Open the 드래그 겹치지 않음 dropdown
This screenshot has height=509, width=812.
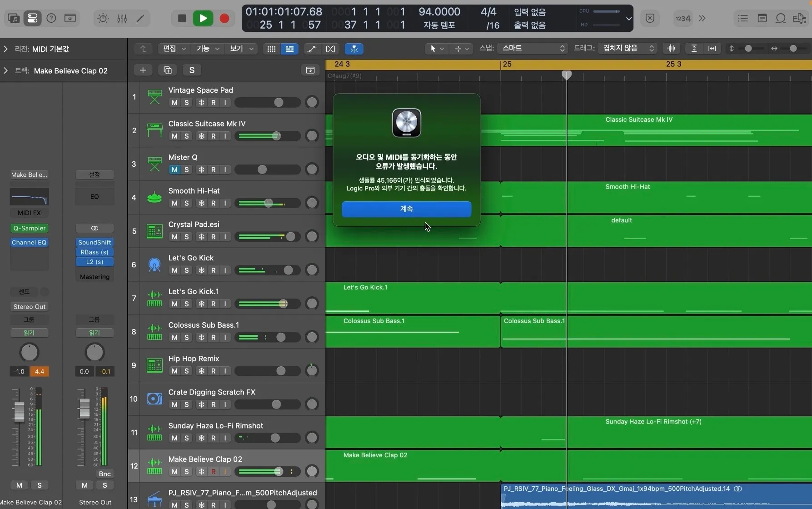click(627, 48)
